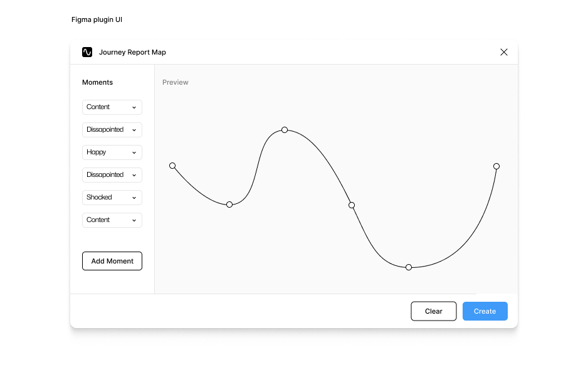Select the first curve point at left edge
The width and height of the screenshot is (588, 367).
(172, 166)
